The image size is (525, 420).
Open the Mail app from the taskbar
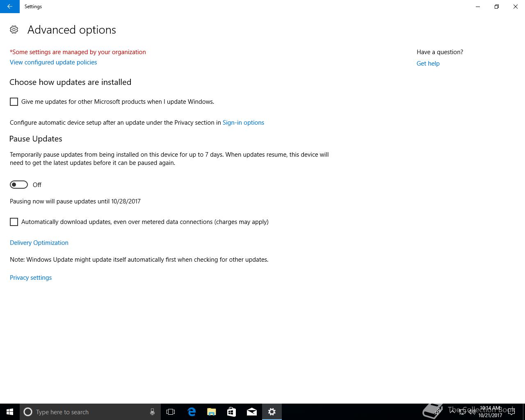[252, 412]
